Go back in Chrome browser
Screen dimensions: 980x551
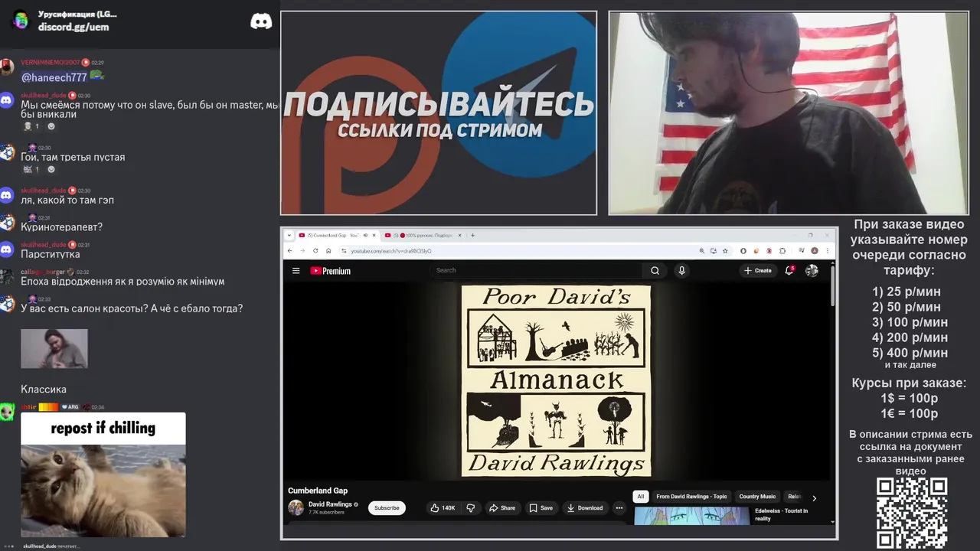(x=289, y=251)
